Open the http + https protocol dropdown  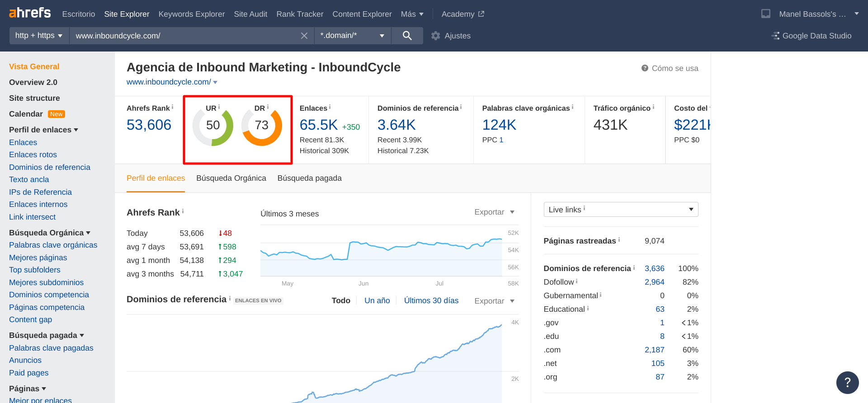[x=39, y=36]
